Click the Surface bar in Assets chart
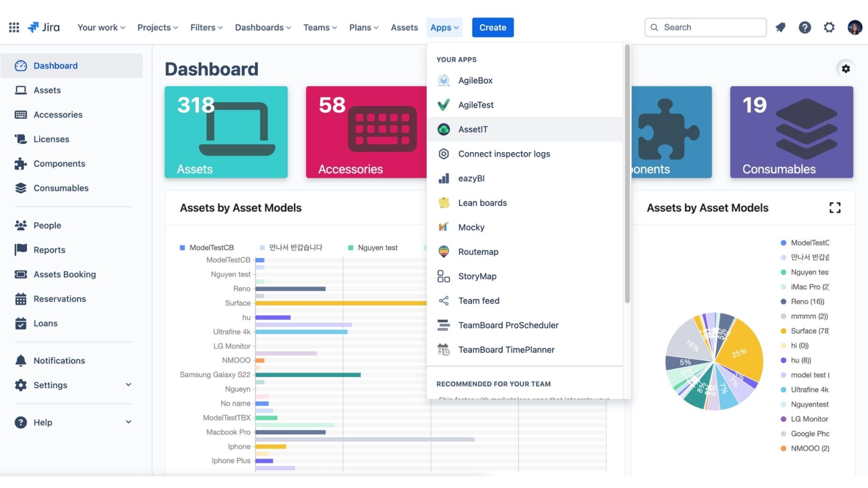 [340, 303]
